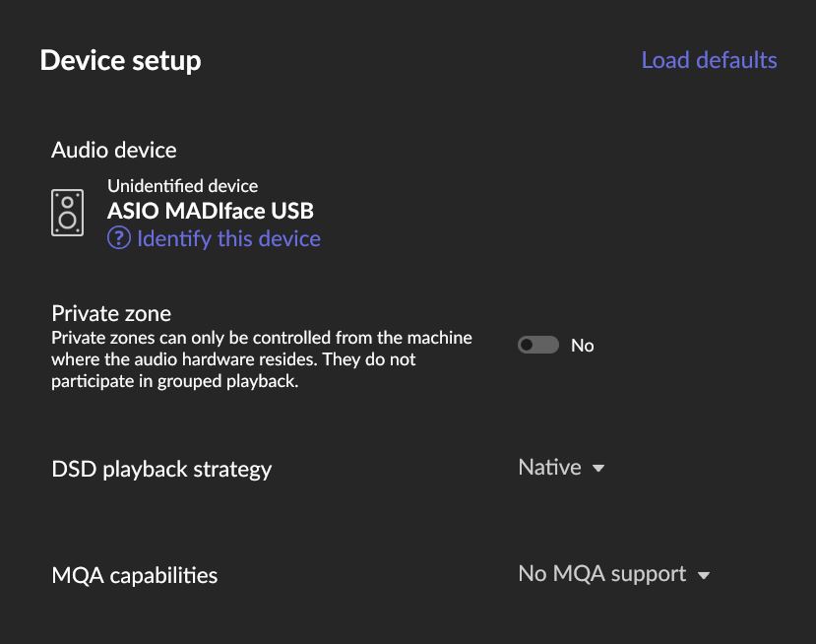
Task: Click the arrow next to Native
Action: click(x=598, y=469)
